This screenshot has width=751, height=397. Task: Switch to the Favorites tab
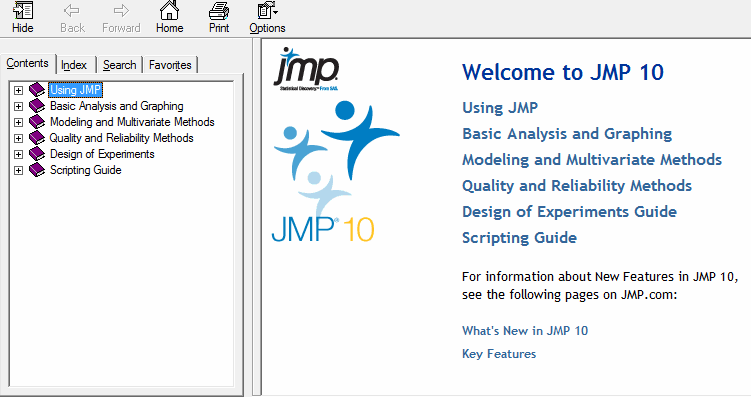[x=170, y=65]
